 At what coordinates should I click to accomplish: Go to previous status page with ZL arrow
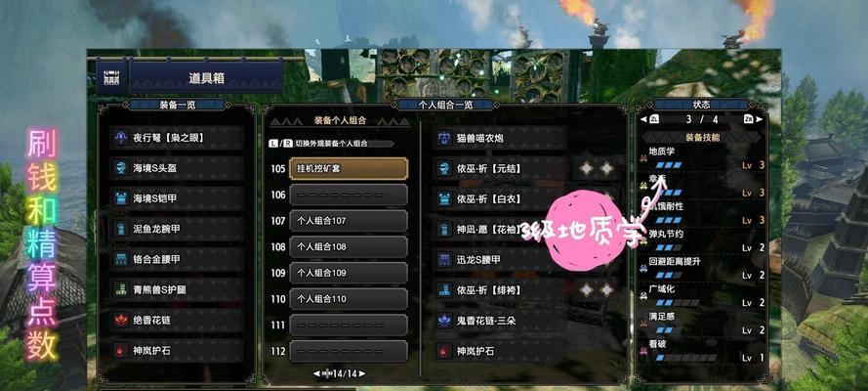(650, 119)
